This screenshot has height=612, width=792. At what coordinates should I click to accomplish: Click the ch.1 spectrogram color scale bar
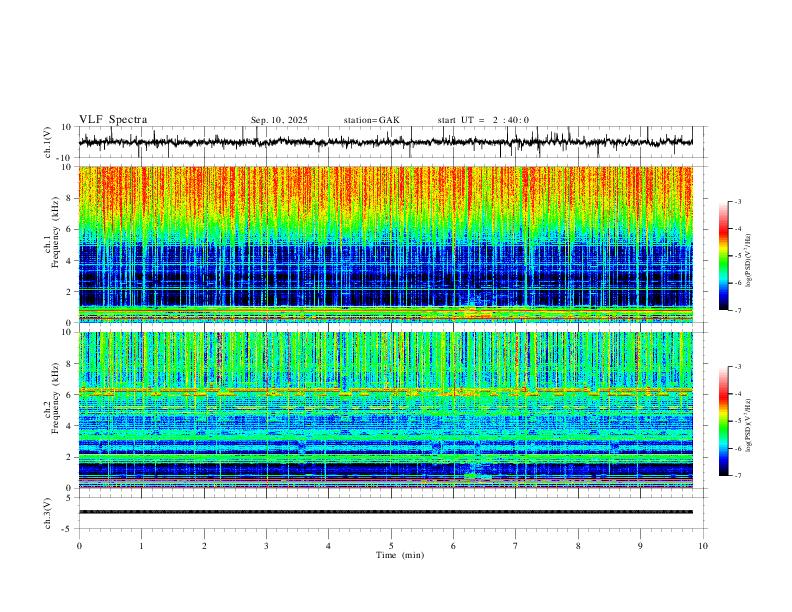723,256
